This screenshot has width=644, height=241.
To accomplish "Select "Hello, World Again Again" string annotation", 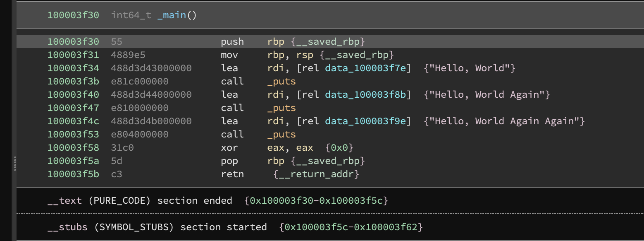I will 504,121.
